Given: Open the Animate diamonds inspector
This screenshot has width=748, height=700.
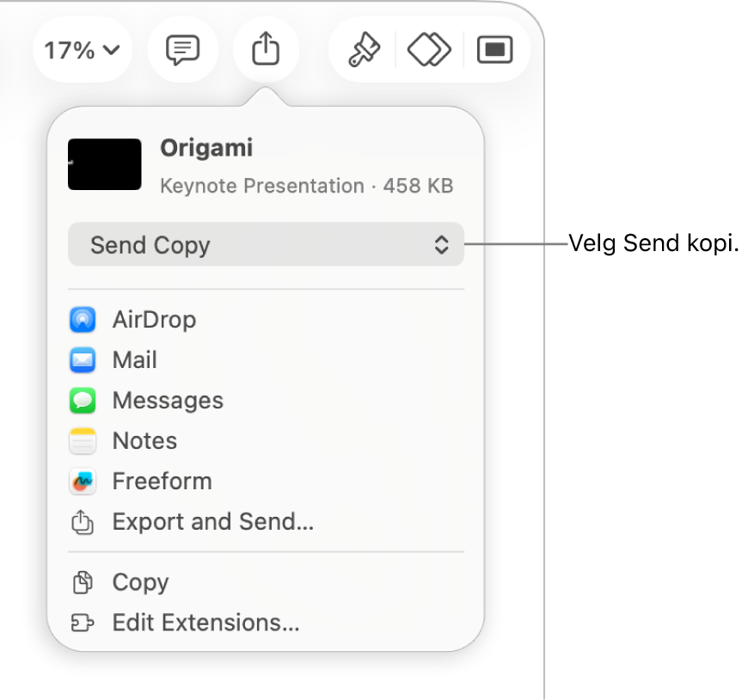Looking at the screenshot, I should (429, 50).
